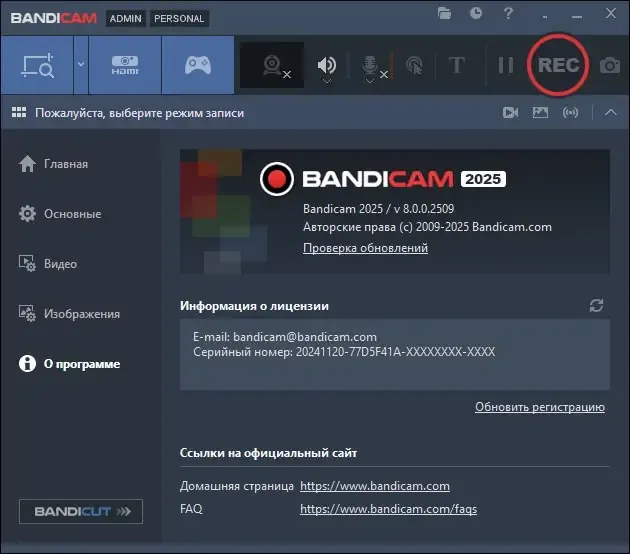Open the Основные settings tab

(60, 214)
